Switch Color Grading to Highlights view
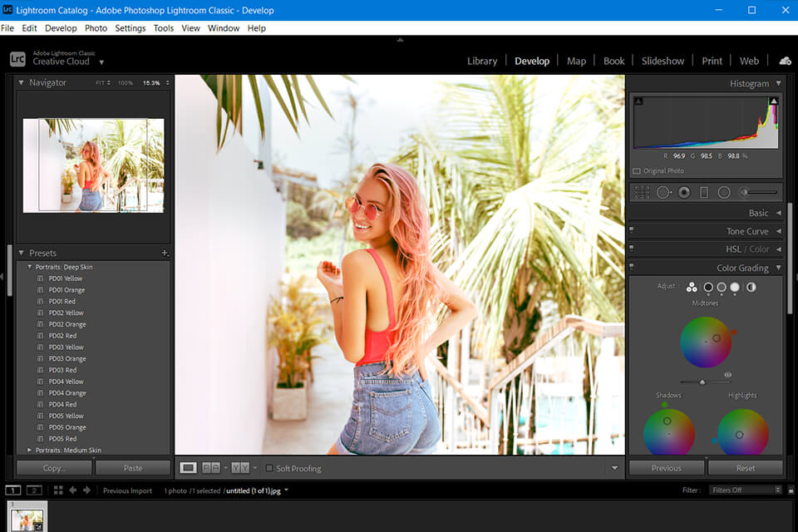Image resolution: width=798 pixels, height=532 pixels. pos(734,287)
